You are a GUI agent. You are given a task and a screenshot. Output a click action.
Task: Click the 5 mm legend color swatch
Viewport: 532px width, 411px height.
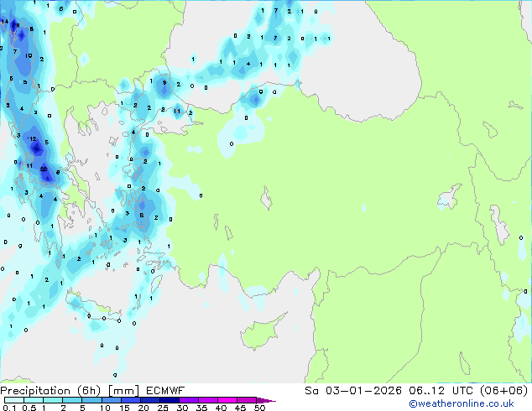point(92,400)
